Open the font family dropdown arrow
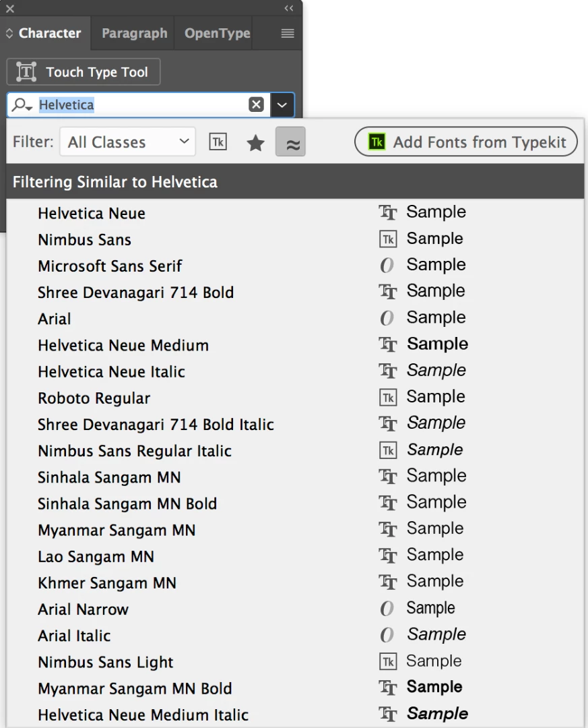Image resolution: width=588 pixels, height=728 pixels. point(282,105)
